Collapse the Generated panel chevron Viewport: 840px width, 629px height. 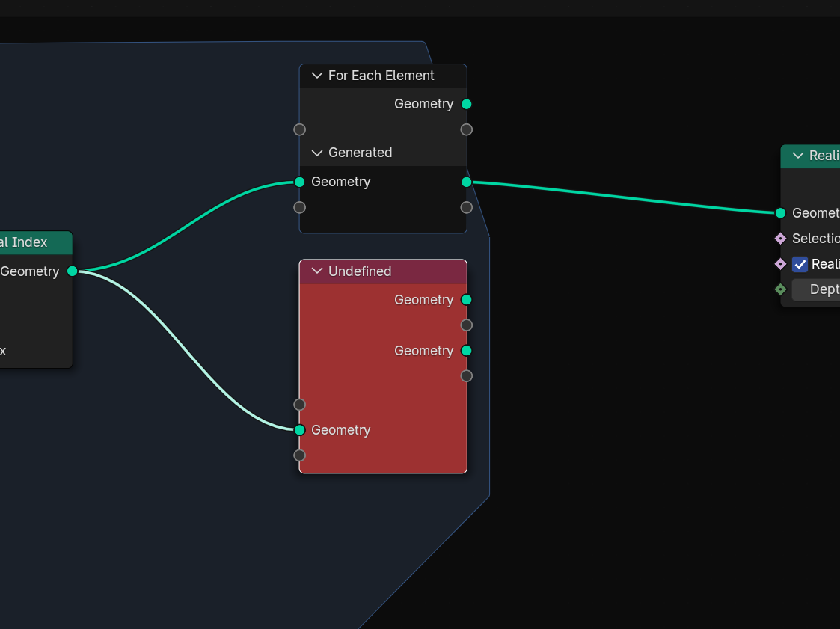click(317, 153)
